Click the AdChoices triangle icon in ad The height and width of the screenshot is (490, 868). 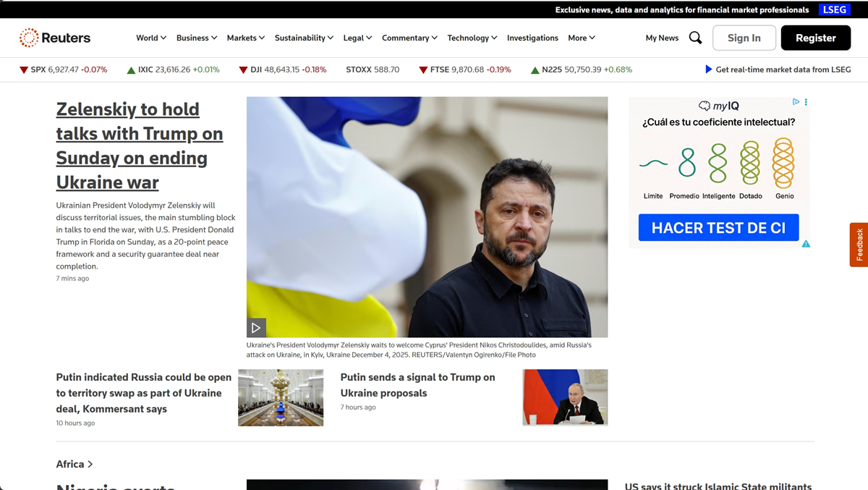tap(796, 102)
